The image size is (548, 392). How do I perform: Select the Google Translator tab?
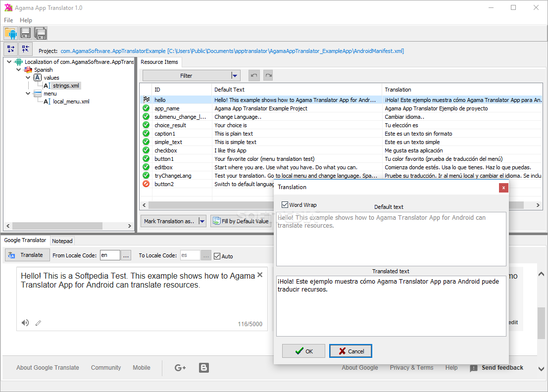pos(25,240)
